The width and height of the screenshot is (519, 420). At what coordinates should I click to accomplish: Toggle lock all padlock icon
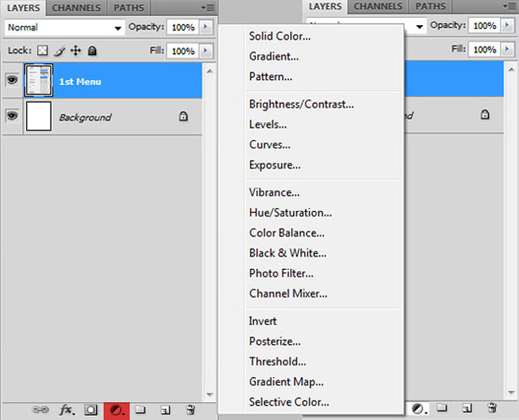[x=92, y=51]
